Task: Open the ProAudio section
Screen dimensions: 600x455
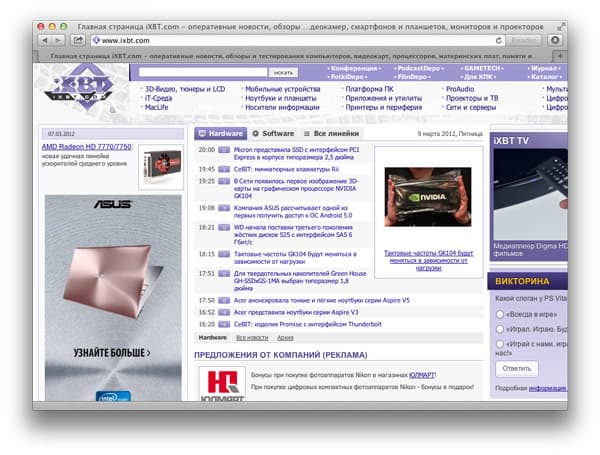Action: 460,89
